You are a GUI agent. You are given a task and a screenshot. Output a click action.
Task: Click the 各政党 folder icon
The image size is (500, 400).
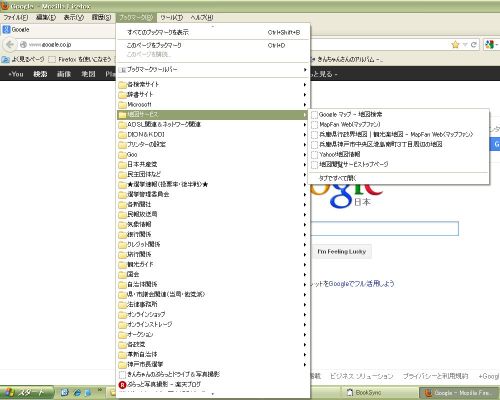pyautogui.click(x=122, y=345)
